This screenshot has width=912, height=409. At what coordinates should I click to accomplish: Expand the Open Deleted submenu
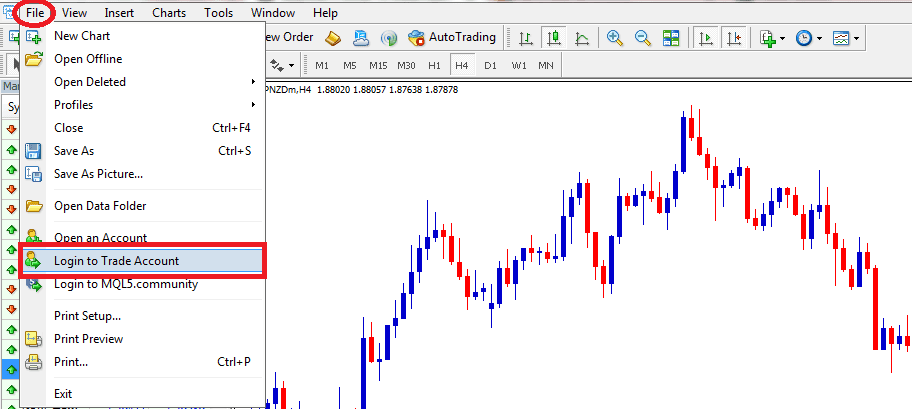pyautogui.click(x=143, y=82)
